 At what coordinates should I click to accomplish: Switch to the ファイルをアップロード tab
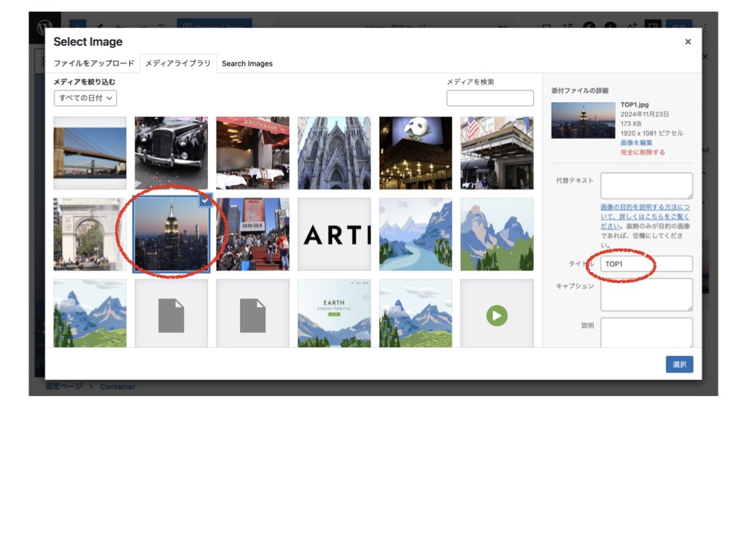(x=93, y=63)
